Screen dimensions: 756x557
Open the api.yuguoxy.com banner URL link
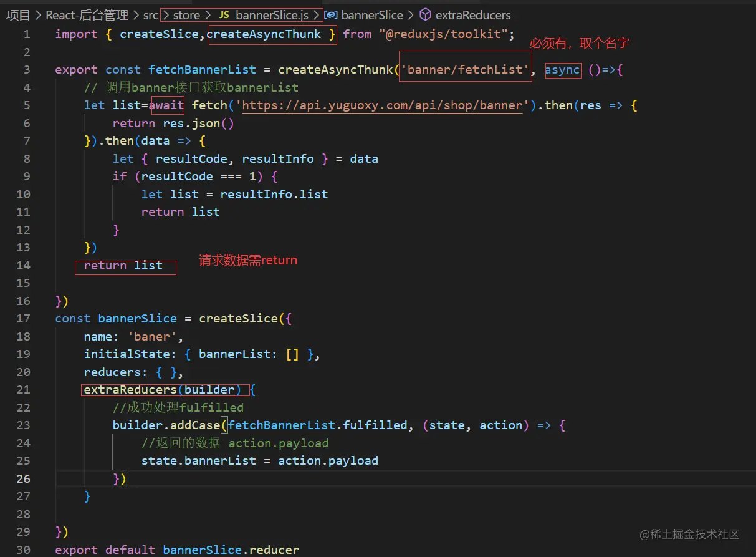pos(381,105)
